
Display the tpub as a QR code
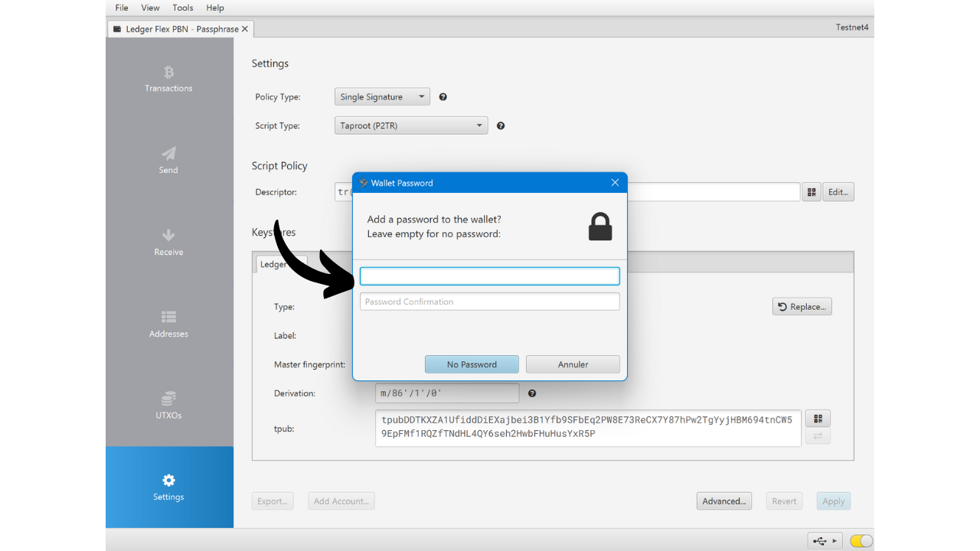tap(818, 418)
